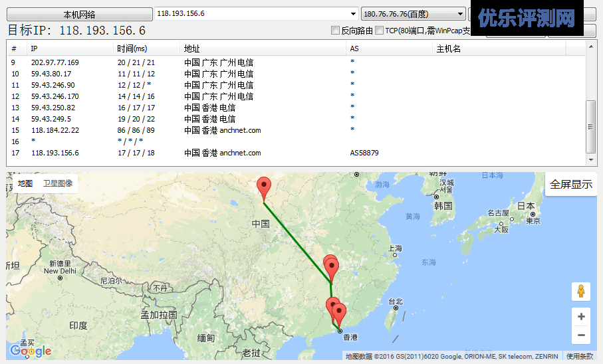Click scroll down arrow of hop list

point(591,160)
